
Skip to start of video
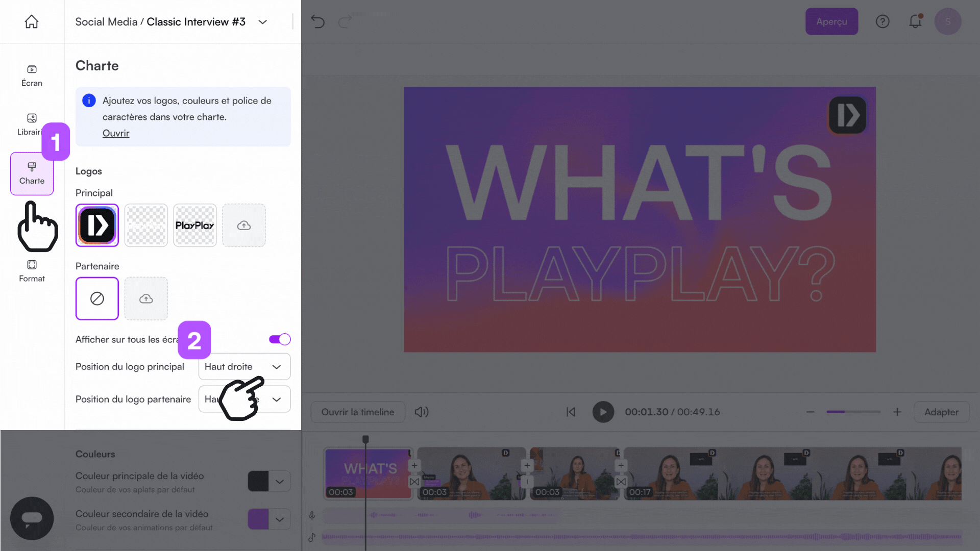(571, 412)
